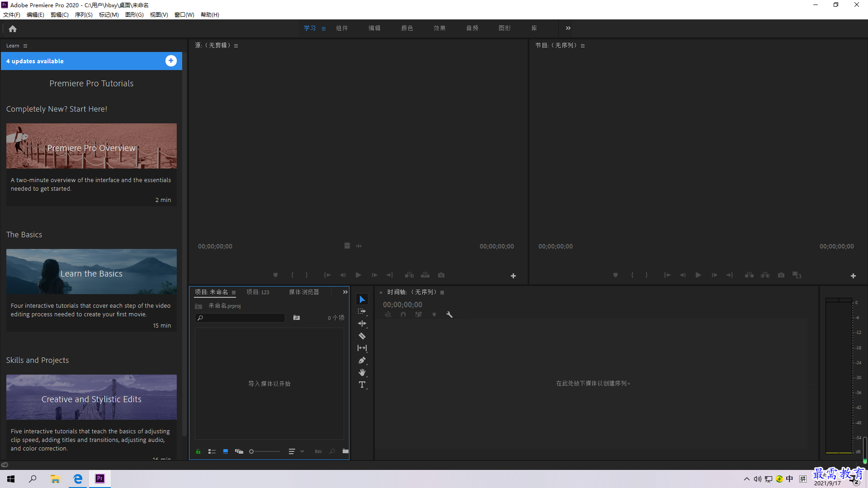The height and width of the screenshot is (488, 868).
Task: Expand the workspace overflow chevrons
Action: (568, 28)
